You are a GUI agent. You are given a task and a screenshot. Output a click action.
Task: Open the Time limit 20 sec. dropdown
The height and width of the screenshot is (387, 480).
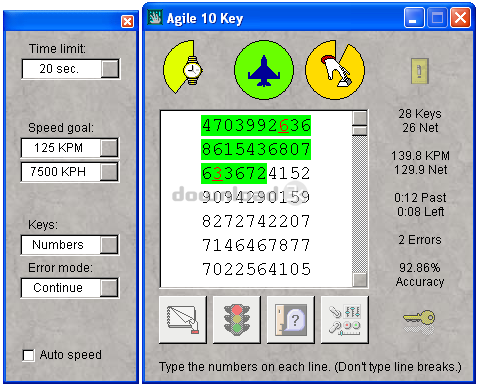pyautogui.click(x=110, y=69)
